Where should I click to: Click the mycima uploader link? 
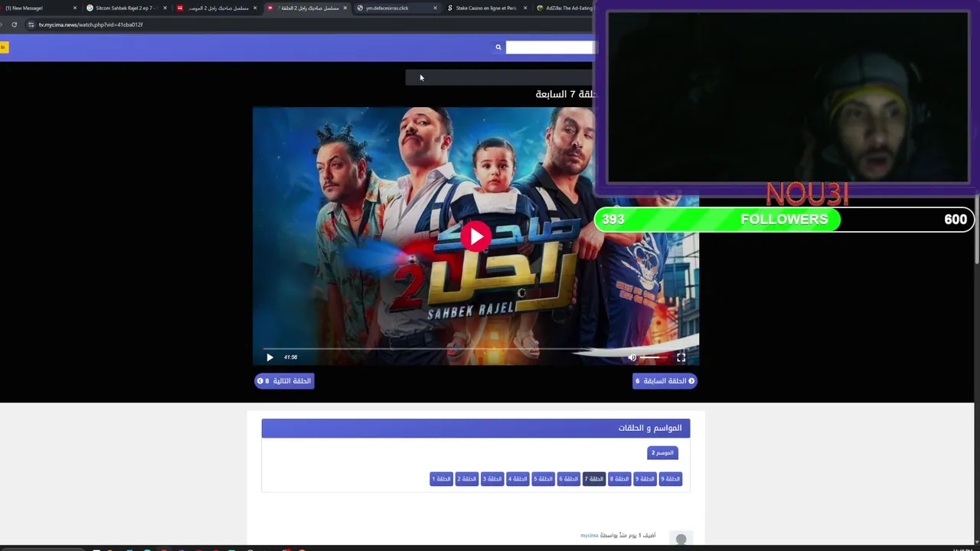click(589, 536)
